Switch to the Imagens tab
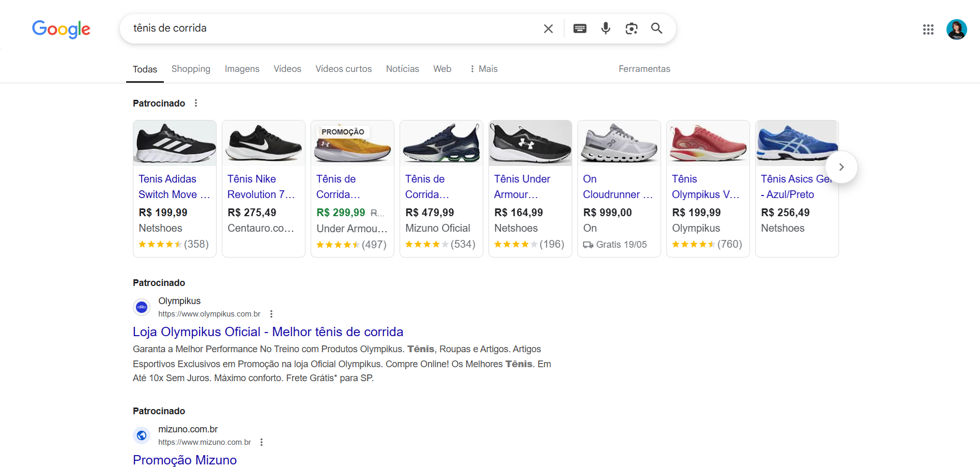This screenshot has height=467, width=980. coord(242,69)
